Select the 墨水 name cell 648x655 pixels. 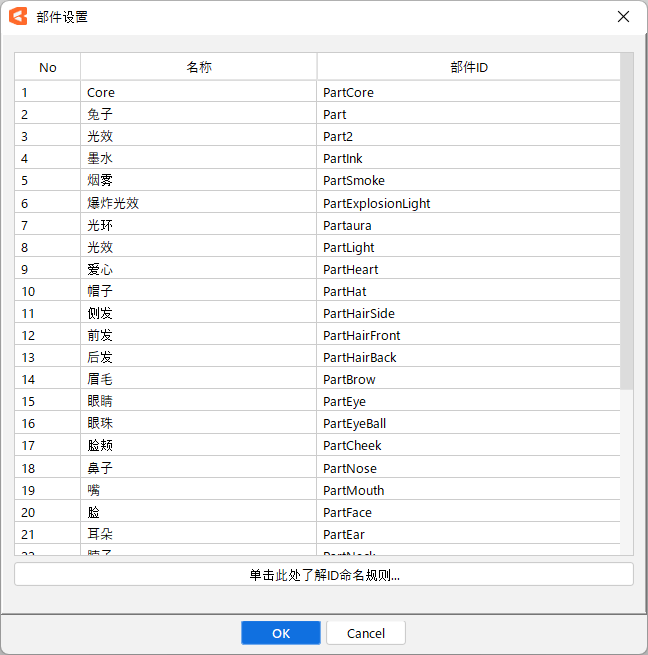tap(199, 158)
